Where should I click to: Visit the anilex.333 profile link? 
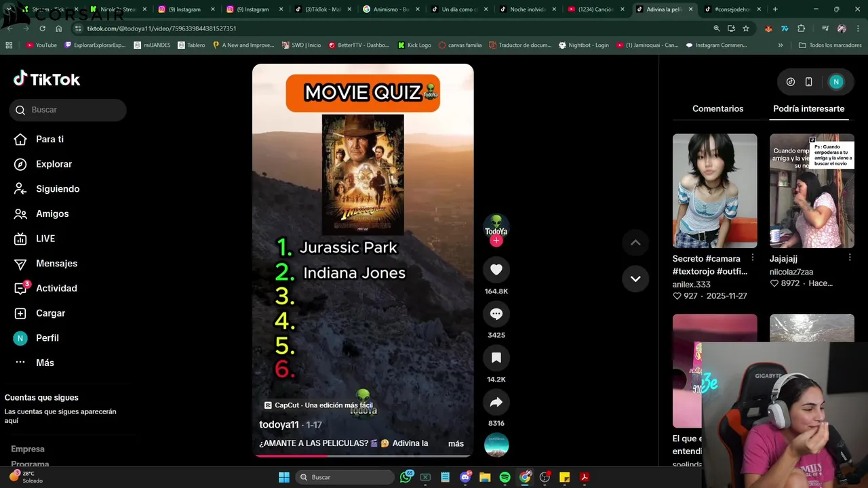pyautogui.click(x=692, y=285)
